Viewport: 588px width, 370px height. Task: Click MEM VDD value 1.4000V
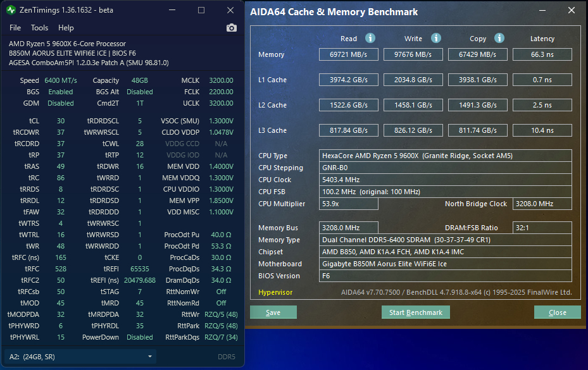(221, 166)
